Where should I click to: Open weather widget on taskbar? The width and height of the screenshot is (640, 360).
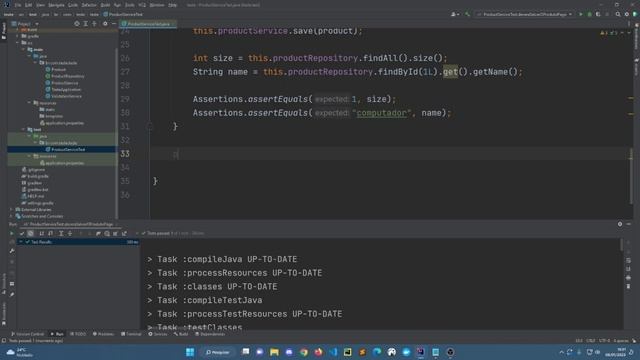[x=20, y=352]
